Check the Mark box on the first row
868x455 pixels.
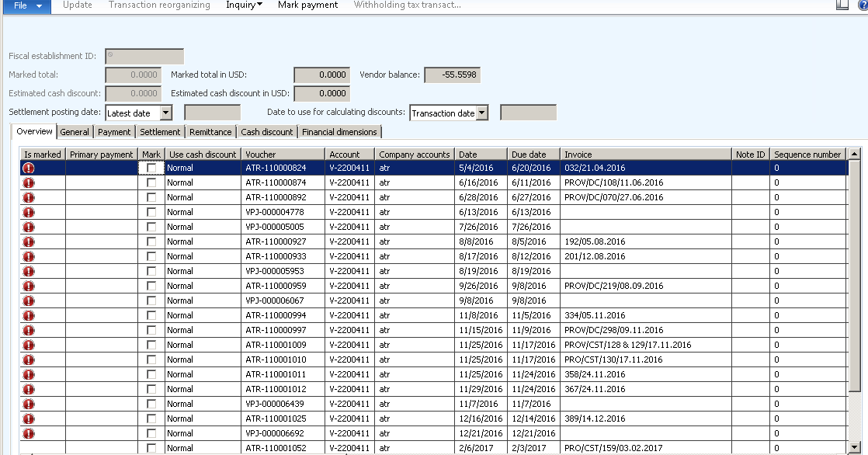[152, 168]
